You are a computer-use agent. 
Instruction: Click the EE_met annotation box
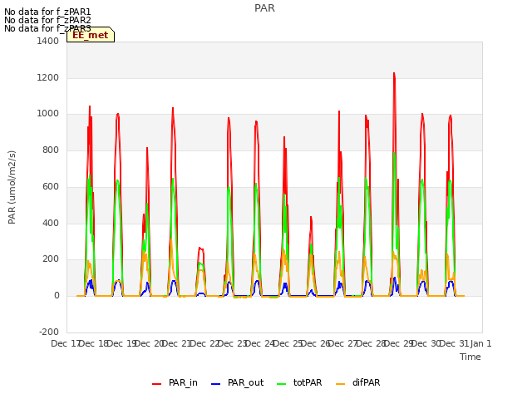click(91, 35)
